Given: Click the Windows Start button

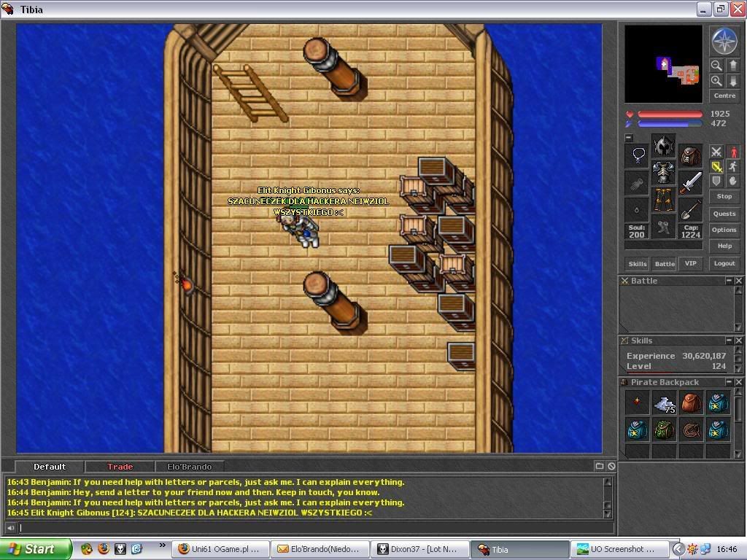Looking at the screenshot, I should (35, 549).
